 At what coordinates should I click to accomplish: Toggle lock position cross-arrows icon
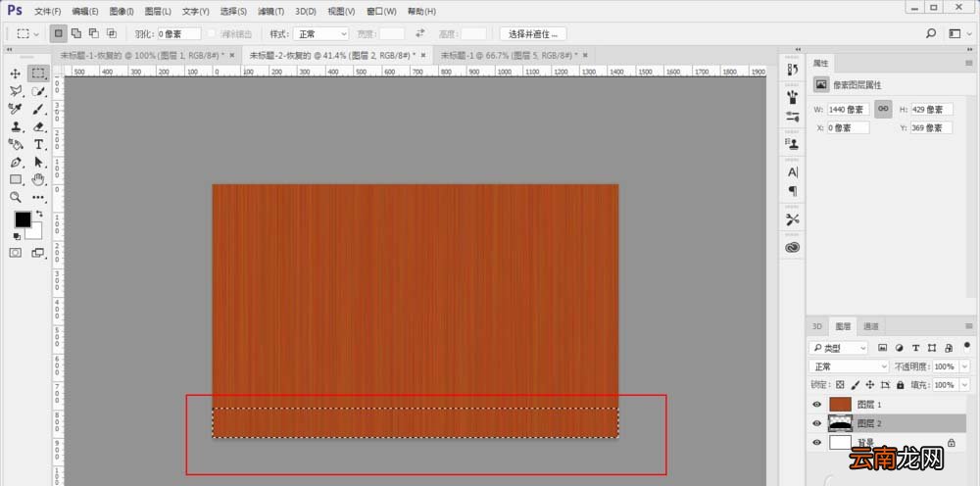tap(870, 385)
